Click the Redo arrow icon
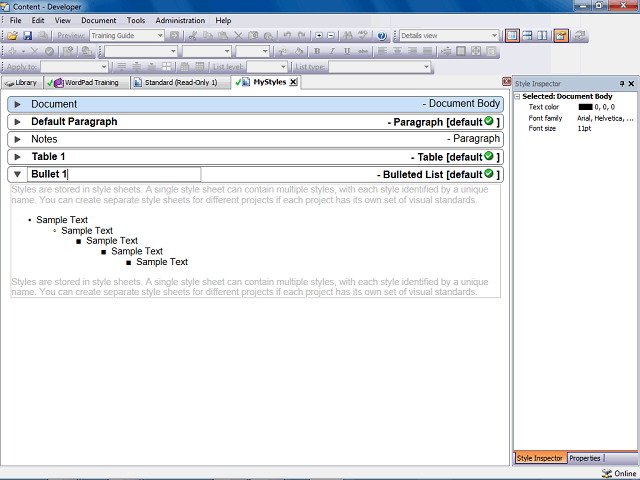The width and height of the screenshot is (640, 480). coord(302,36)
